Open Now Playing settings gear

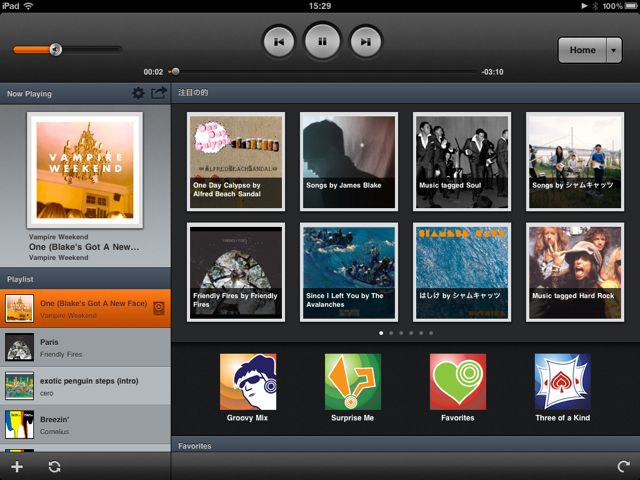138,93
